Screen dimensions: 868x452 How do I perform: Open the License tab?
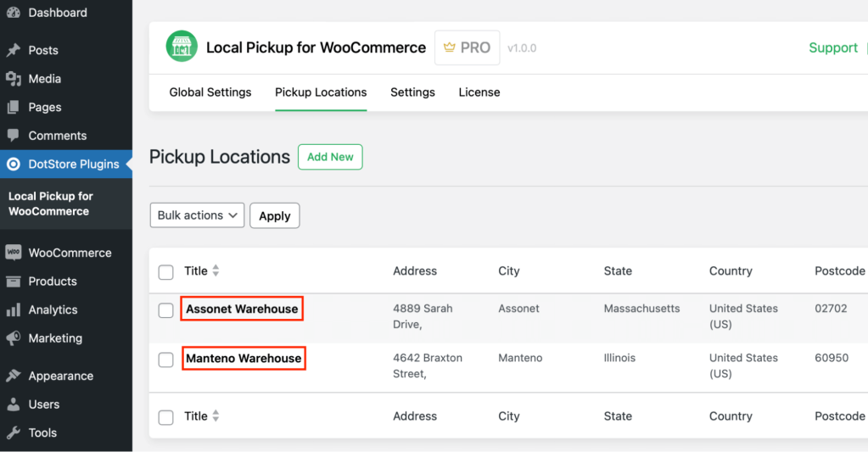[479, 92]
